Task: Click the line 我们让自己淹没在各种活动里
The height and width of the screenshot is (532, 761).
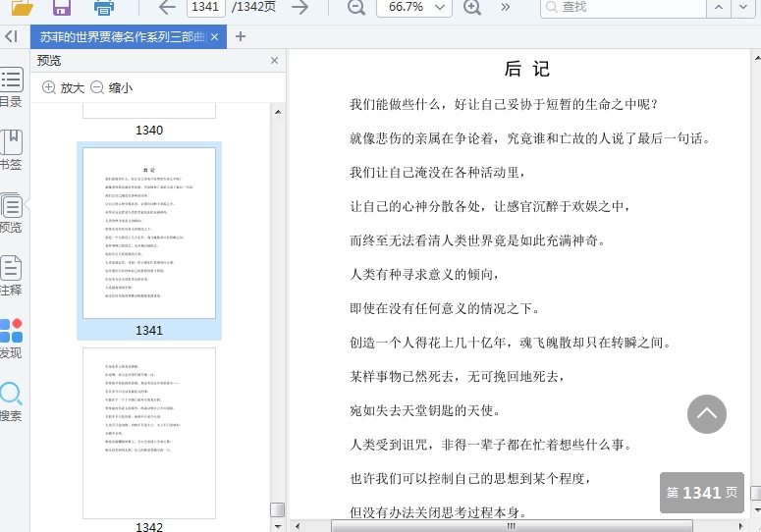Action: point(437,173)
